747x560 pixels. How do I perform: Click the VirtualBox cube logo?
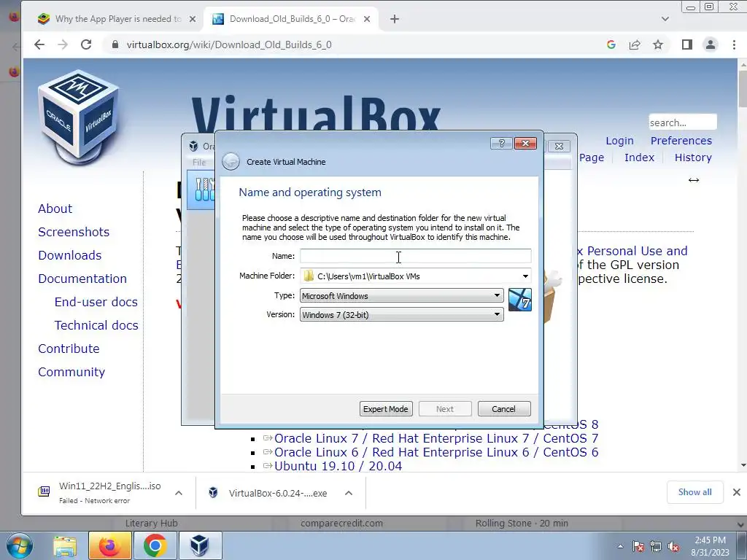coord(79,117)
